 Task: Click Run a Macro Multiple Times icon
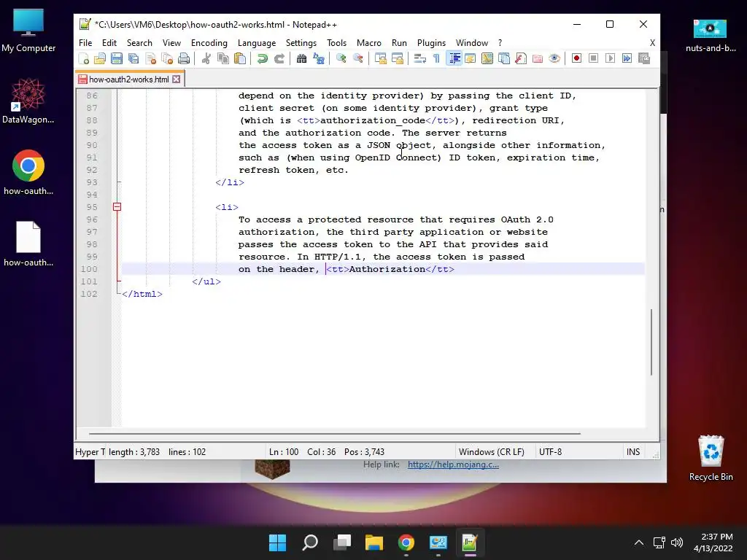tap(627, 58)
